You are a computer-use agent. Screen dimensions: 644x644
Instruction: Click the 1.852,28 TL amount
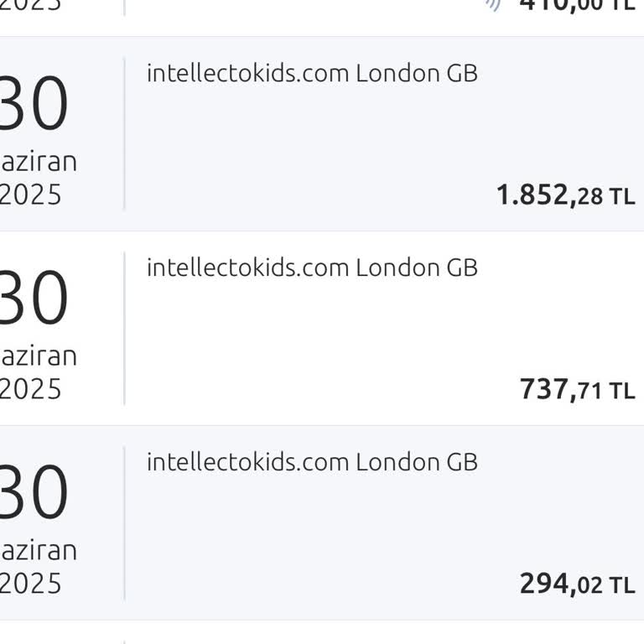click(565, 196)
